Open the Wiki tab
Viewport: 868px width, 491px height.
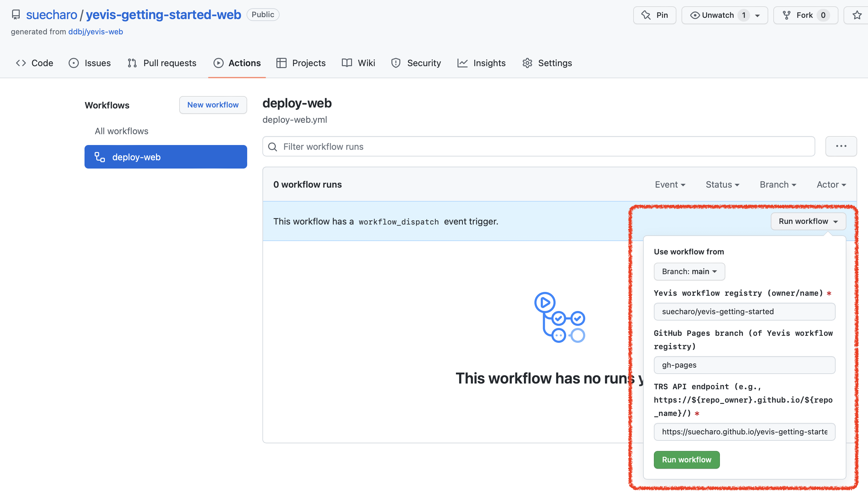pos(358,63)
